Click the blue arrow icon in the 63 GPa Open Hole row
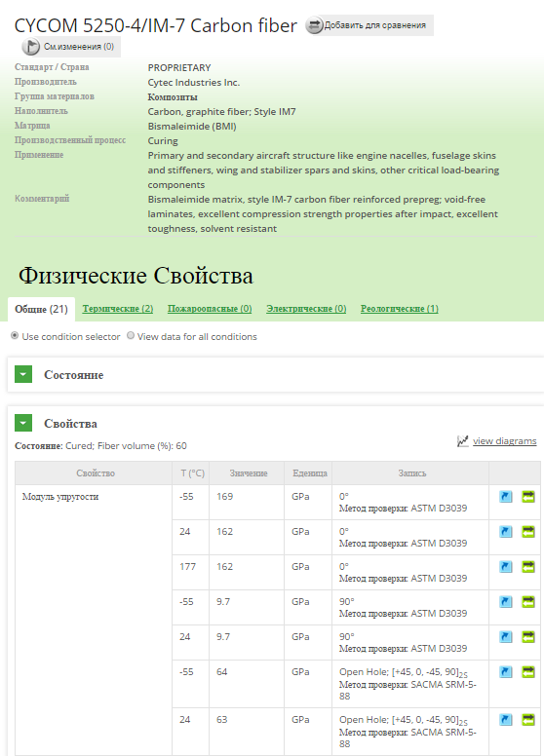This screenshot has height=756, width=544. tap(505, 720)
